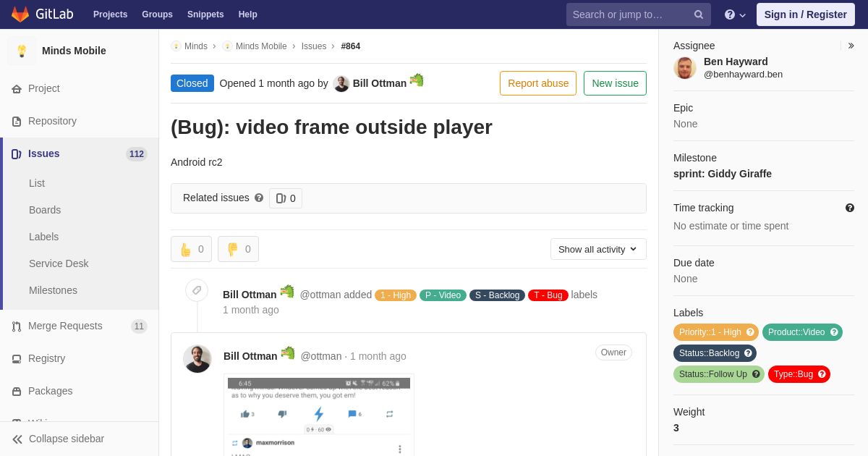Click help icon on Product::Video label
868x456 pixels.
[834, 332]
